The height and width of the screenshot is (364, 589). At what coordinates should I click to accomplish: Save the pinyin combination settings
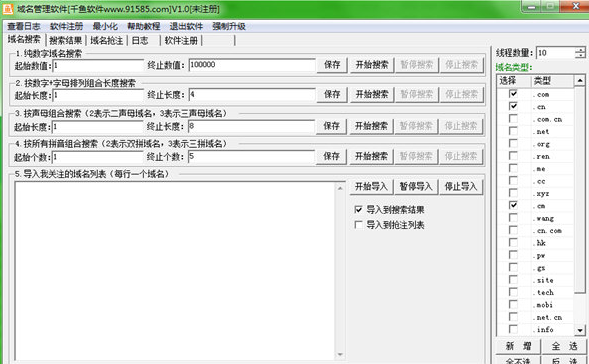click(332, 156)
